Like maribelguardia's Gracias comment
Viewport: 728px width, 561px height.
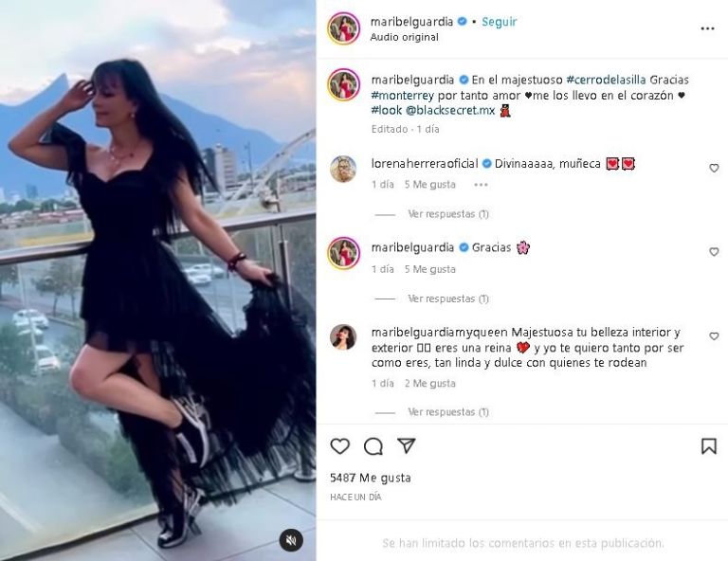click(714, 251)
